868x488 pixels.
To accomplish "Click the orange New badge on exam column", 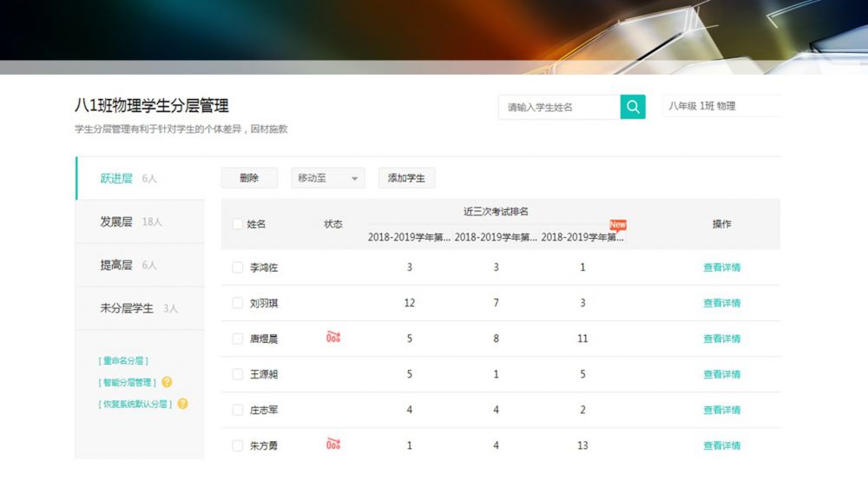I will point(617,225).
